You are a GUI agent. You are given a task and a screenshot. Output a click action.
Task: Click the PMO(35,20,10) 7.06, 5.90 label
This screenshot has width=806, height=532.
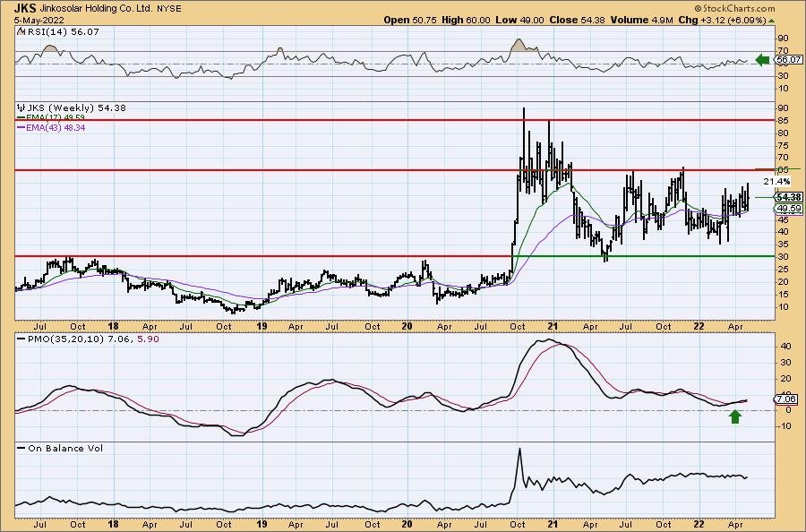point(92,339)
